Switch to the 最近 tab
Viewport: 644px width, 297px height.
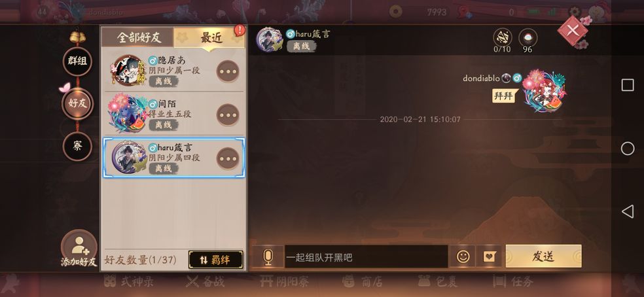coord(210,38)
